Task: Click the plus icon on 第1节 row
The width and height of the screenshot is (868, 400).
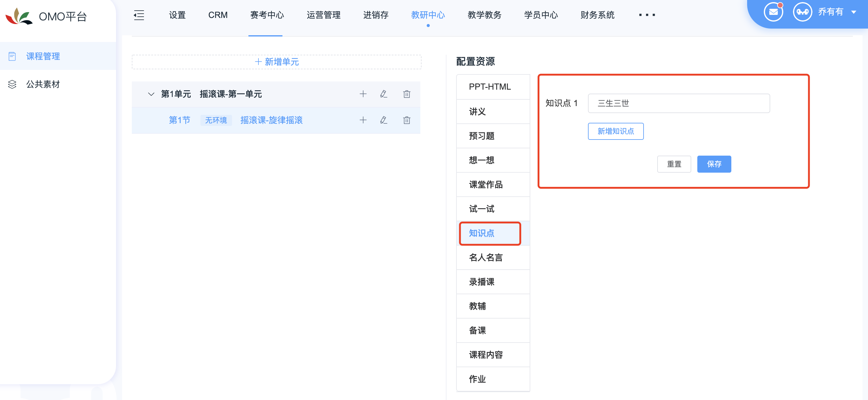Action: 363,120
